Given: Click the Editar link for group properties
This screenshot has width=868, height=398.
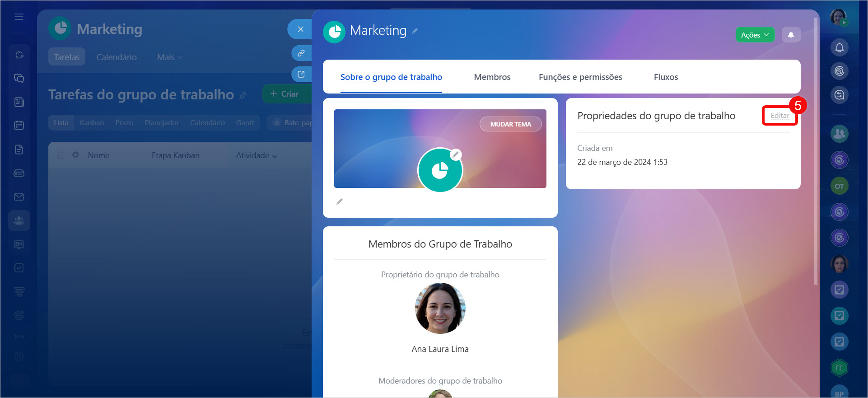Looking at the screenshot, I should pyautogui.click(x=779, y=116).
